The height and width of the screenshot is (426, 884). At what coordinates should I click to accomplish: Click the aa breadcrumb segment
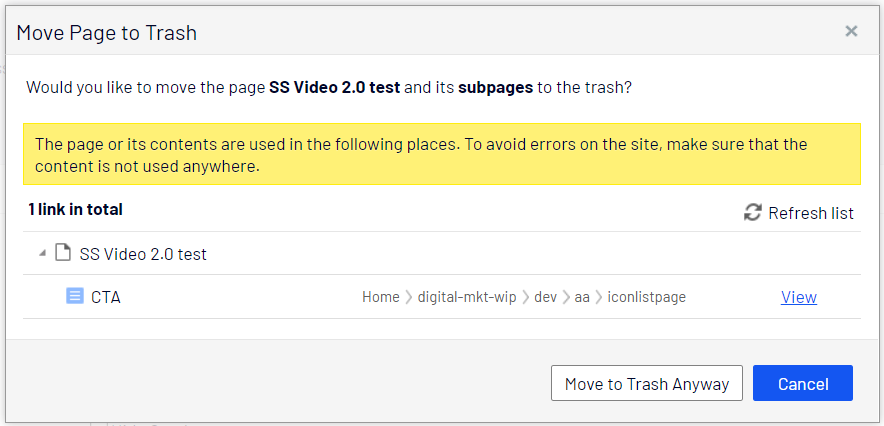tap(582, 297)
